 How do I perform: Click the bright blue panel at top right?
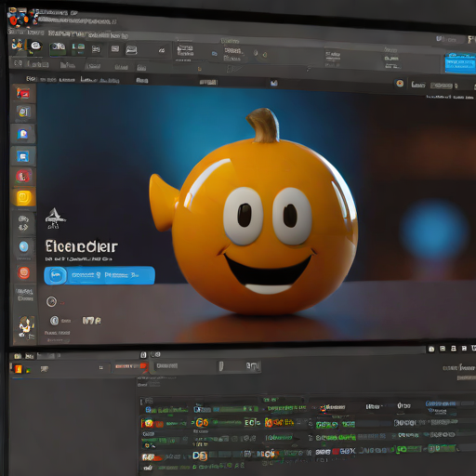point(460,63)
